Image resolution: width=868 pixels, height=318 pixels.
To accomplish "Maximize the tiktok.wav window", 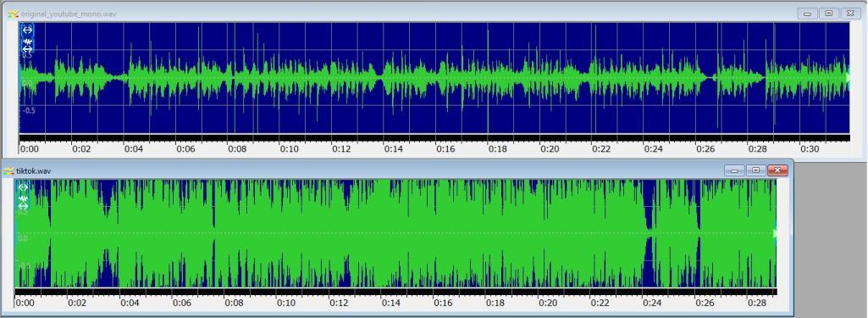I will pos(755,170).
